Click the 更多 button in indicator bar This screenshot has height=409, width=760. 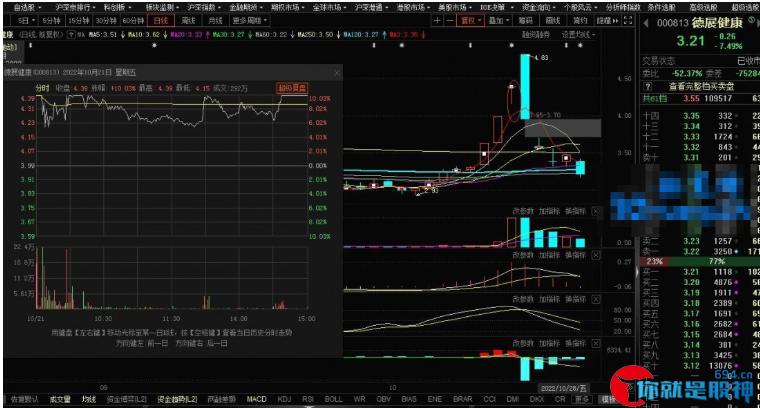pyautogui.click(x=582, y=399)
